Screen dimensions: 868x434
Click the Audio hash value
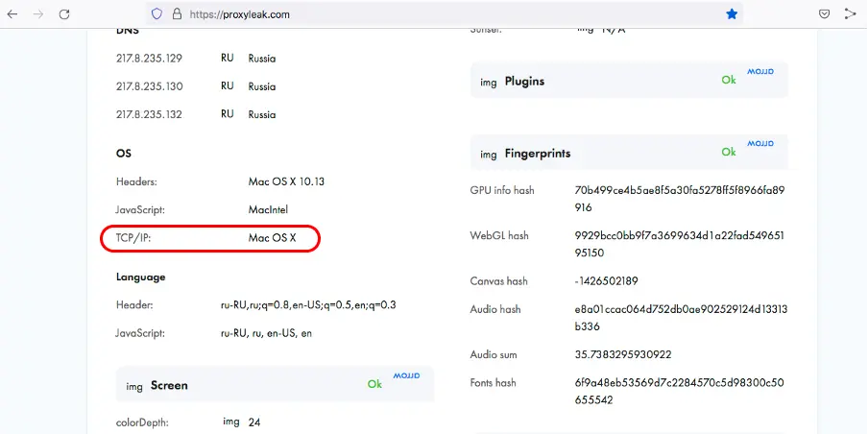pyautogui.click(x=681, y=318)
